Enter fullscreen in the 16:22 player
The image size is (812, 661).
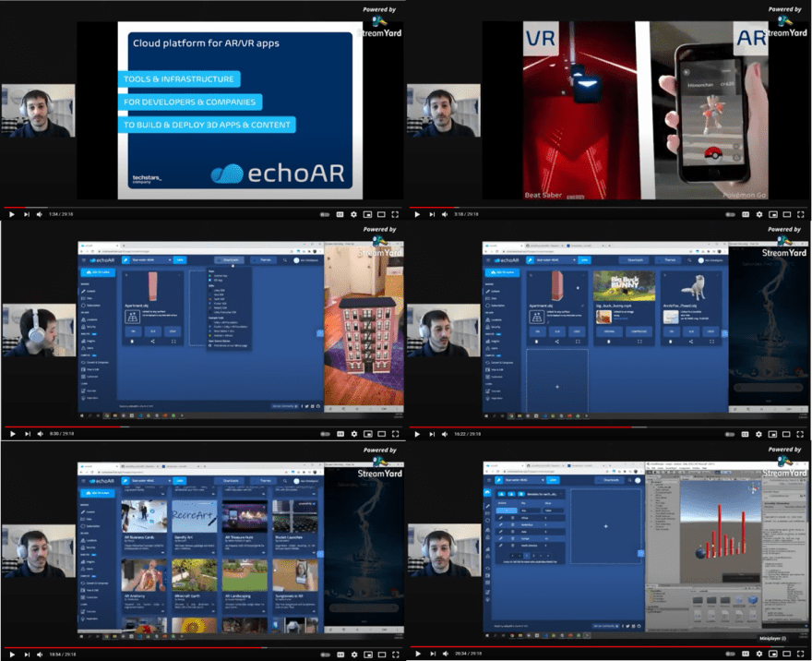800,434
